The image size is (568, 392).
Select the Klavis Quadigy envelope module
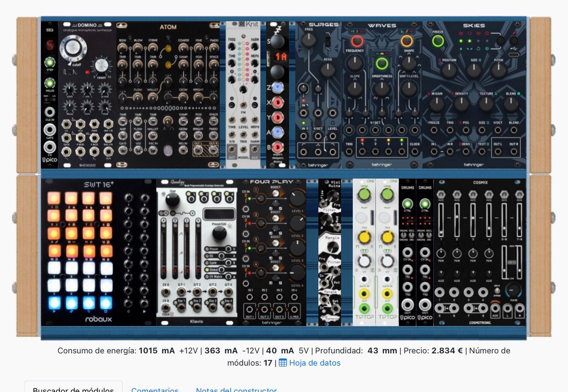(197, 252)
